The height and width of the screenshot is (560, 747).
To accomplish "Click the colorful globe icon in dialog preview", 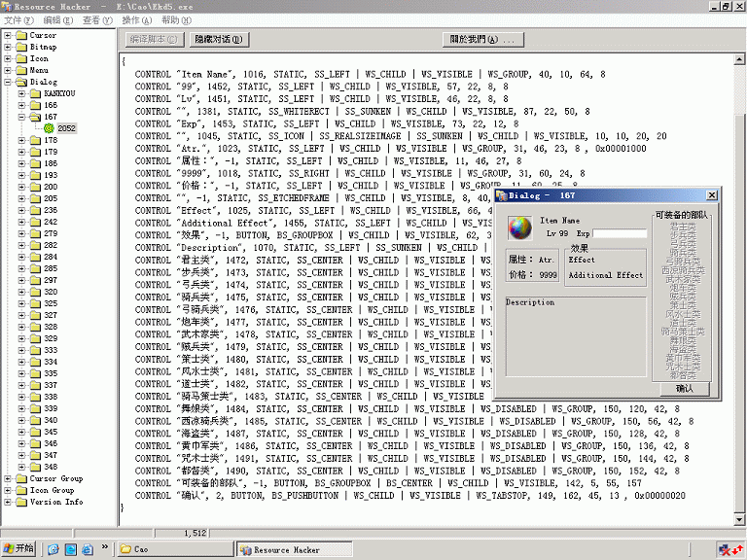I will coord(520,229).
